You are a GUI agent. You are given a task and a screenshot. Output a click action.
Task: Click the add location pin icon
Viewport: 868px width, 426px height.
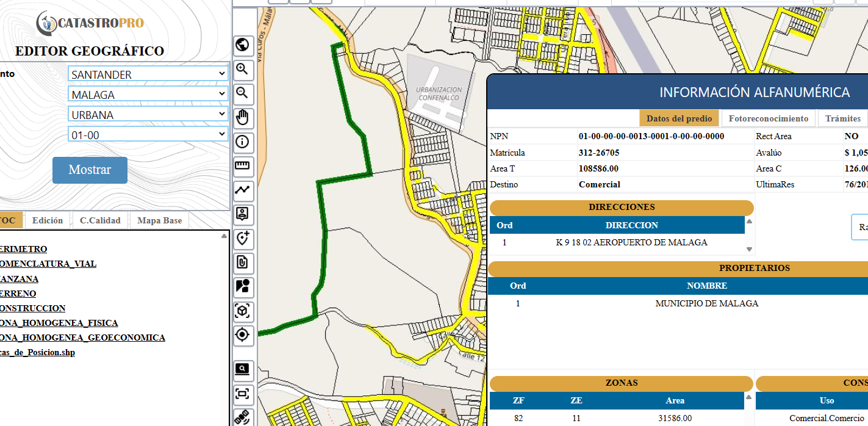243,239
